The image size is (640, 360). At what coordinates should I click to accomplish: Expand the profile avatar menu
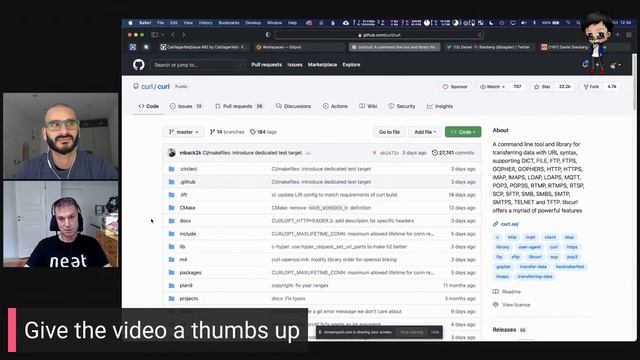tap(615, 65)
